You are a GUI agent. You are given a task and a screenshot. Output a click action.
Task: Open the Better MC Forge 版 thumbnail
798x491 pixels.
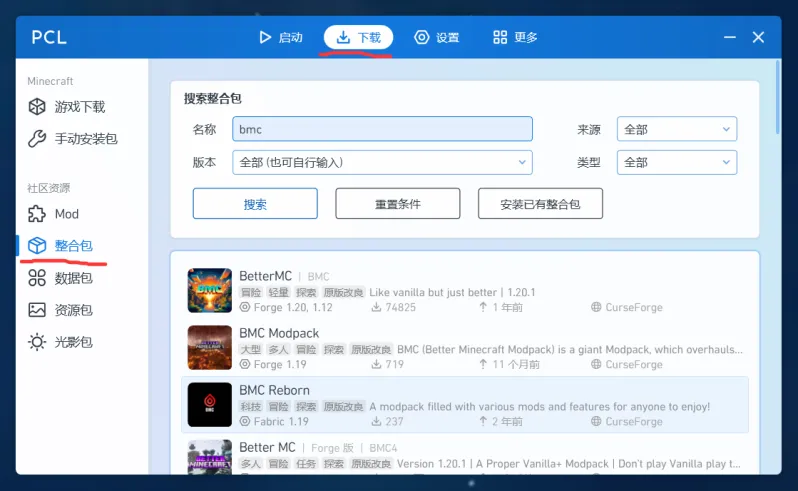pyautogui.click(x=210, y=457)
